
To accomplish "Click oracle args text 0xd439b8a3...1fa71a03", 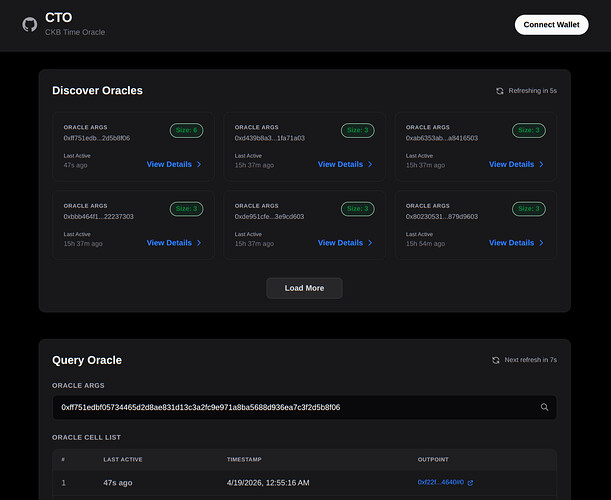I will pyautogui.click(x=270, y=138).
